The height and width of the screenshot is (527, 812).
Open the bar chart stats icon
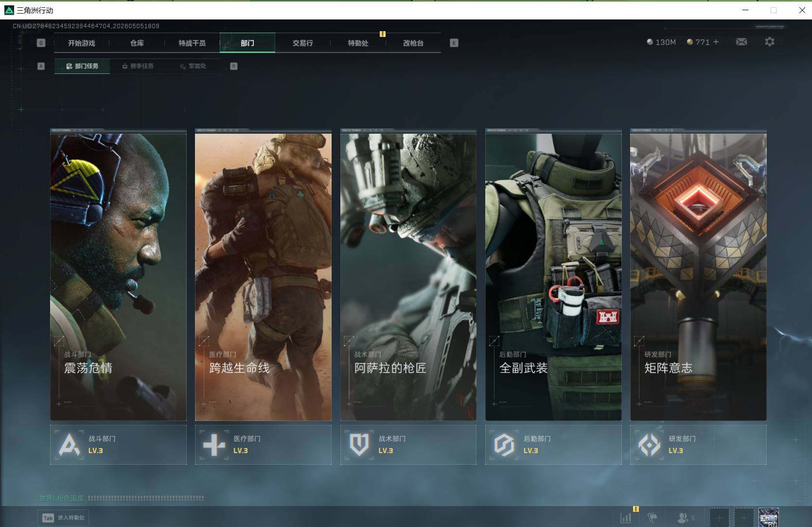626,518
